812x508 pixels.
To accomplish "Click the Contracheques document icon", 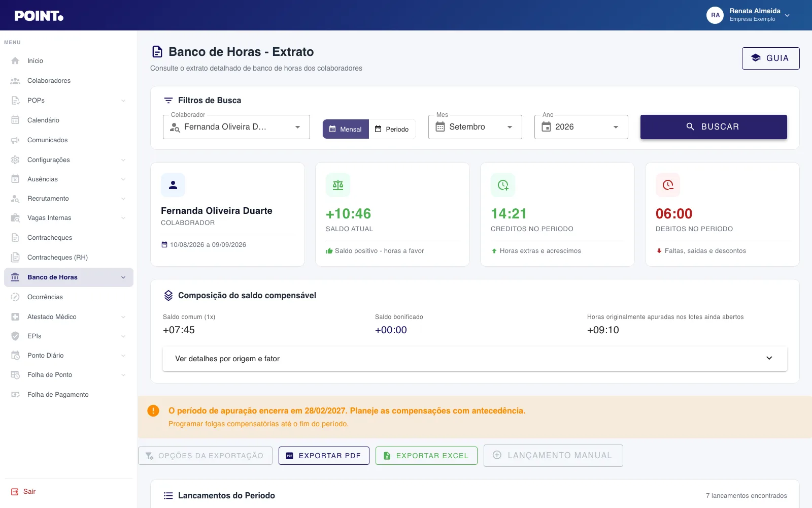I will point(15,237).
